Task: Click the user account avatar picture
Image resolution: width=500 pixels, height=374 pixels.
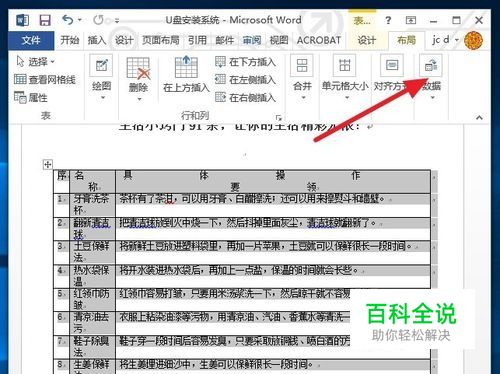Action: pyautogui.click(x=473, y=40)
